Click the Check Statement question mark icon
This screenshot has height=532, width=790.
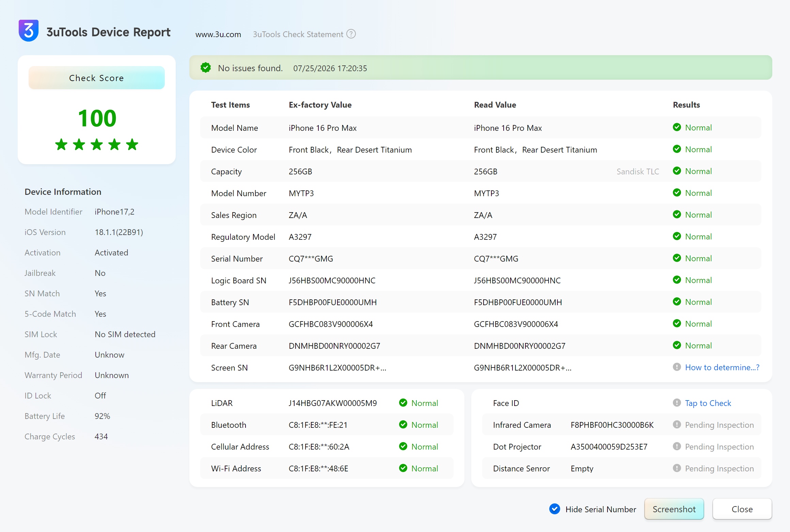351,34
